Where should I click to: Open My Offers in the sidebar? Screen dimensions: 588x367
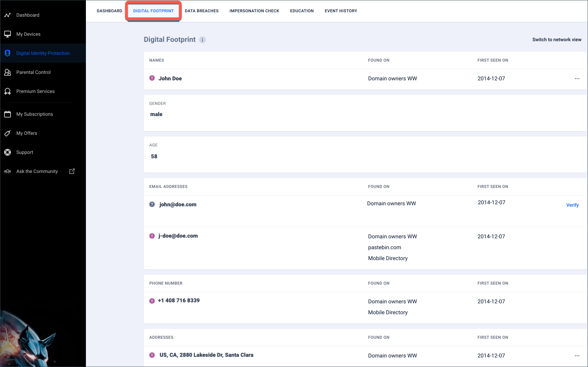click(43, 133)
